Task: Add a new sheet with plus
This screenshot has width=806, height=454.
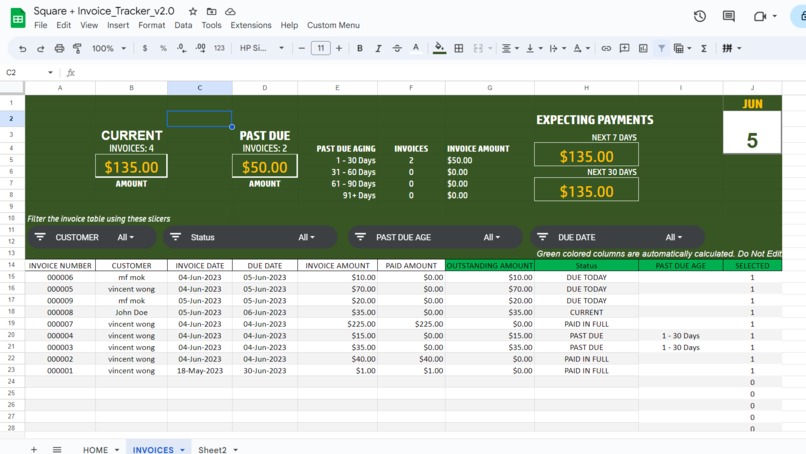Action: point(33,449)
